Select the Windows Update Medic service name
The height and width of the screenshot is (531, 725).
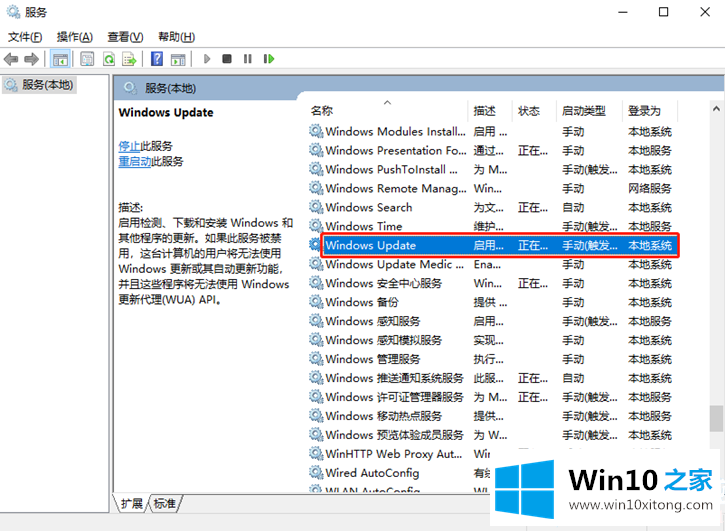click(x=394, y=264)
